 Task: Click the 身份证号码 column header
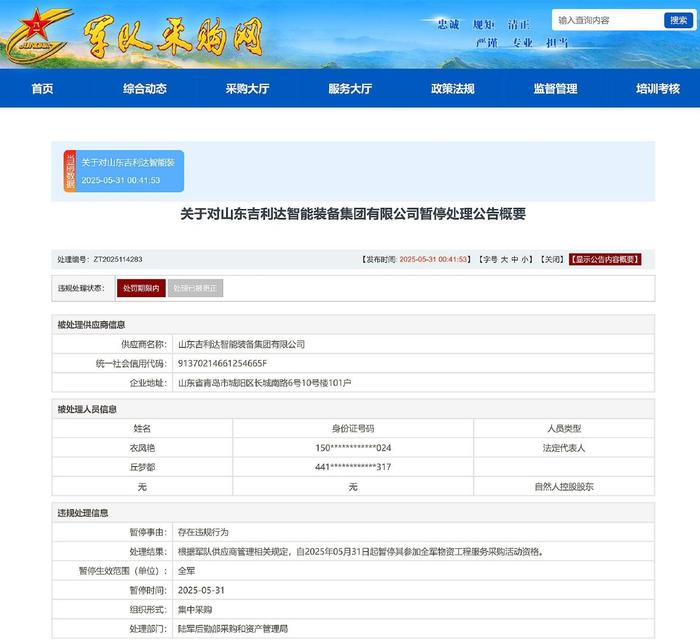coord(353,429)
